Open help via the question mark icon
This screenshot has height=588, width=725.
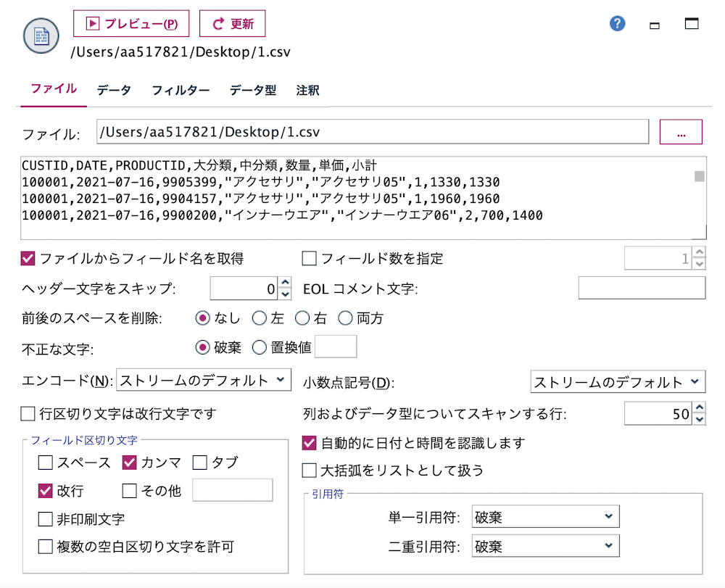click(617, 23)
